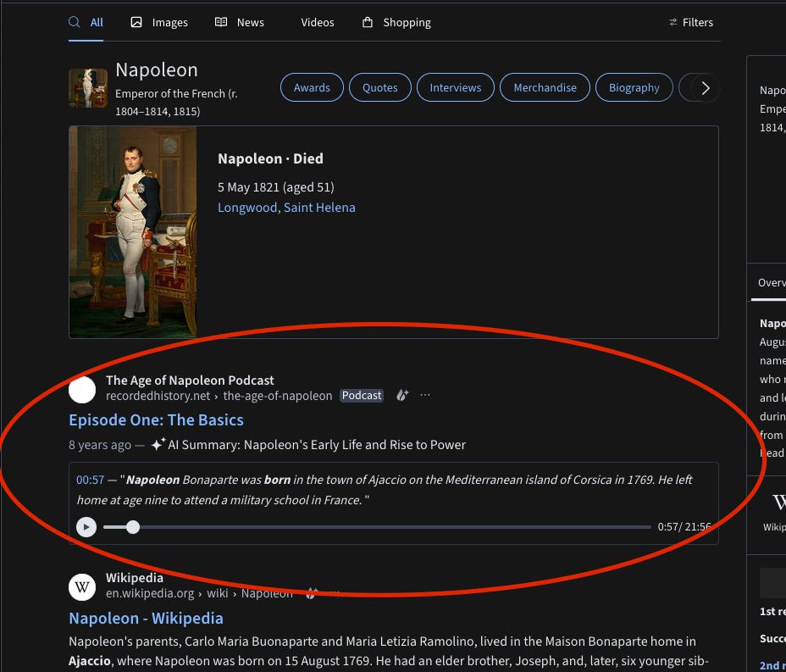The width and height of the screenshot is (786, 672).
Task: Expand more topic chips with right arrow
Action: (706, 88)
